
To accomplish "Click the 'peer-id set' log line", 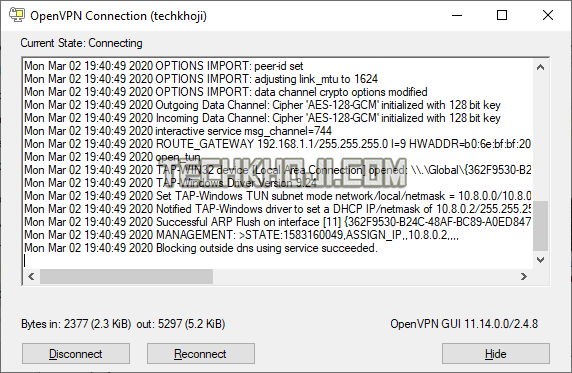I will [163, 66].
